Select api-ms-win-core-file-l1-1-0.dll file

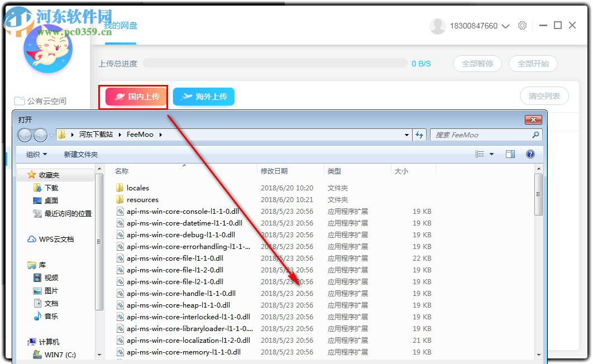tap(170, 258)
